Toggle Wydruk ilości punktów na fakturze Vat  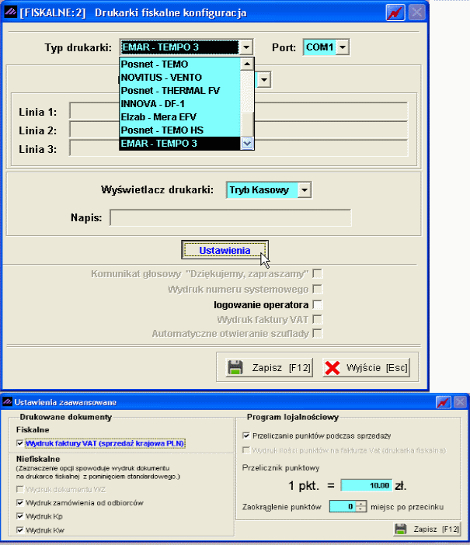click(246, 450)
